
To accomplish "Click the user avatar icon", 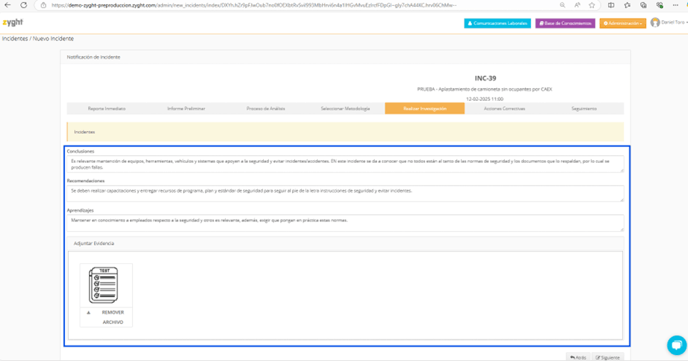I will pos(655,22).
